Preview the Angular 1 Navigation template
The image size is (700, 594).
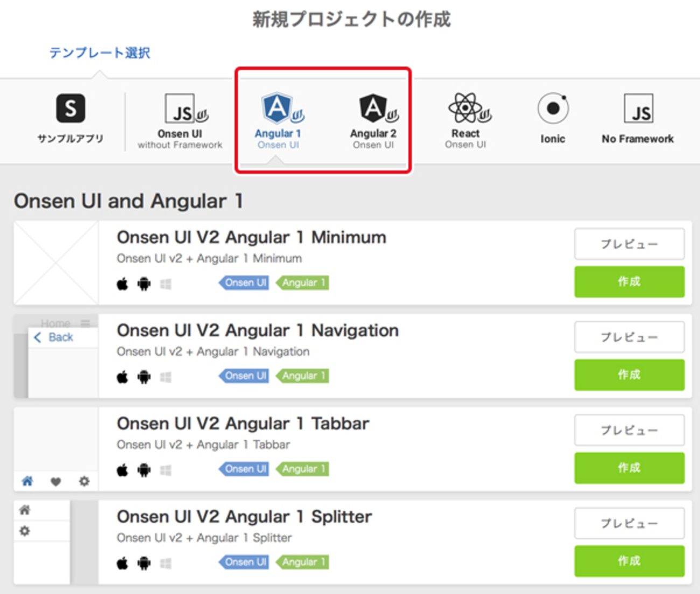coord(629,337)
